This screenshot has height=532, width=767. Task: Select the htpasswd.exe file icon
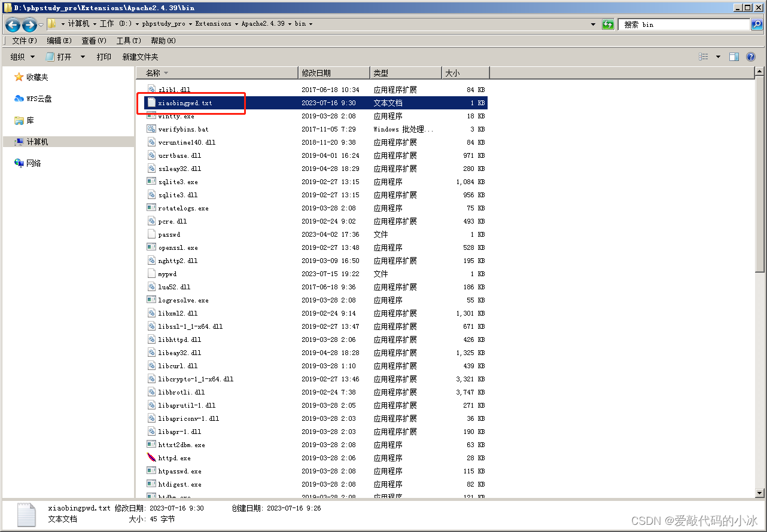pyautogui.click(x=151, y=471)
